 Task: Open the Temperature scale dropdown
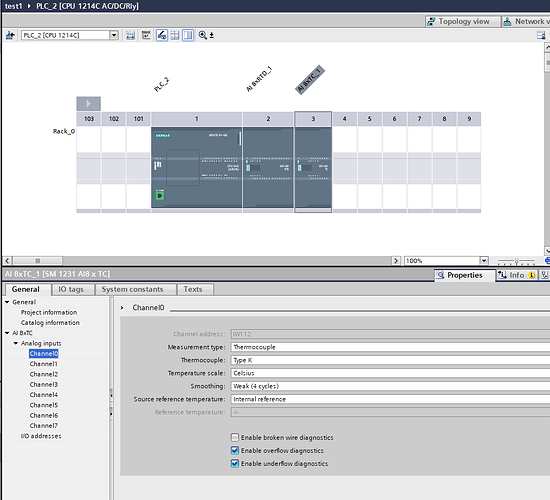tap(390, 373)
